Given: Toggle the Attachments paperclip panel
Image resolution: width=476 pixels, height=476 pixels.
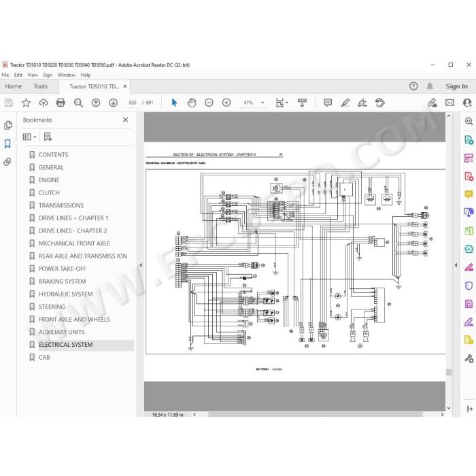Looking at the screenshot, I should point(7,162).
